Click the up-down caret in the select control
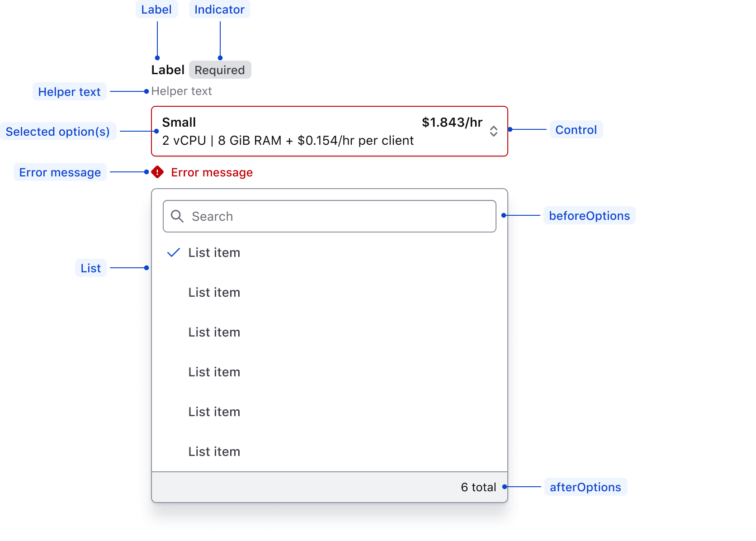Viewport: 756px width, 541px height. pyautogui.click(x=494, y=131)
